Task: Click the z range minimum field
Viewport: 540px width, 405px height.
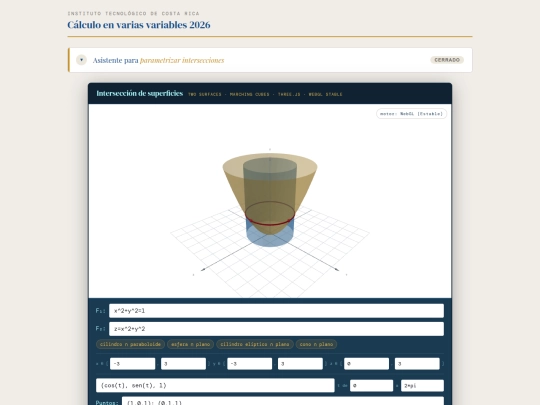Action: coord(366,364)
